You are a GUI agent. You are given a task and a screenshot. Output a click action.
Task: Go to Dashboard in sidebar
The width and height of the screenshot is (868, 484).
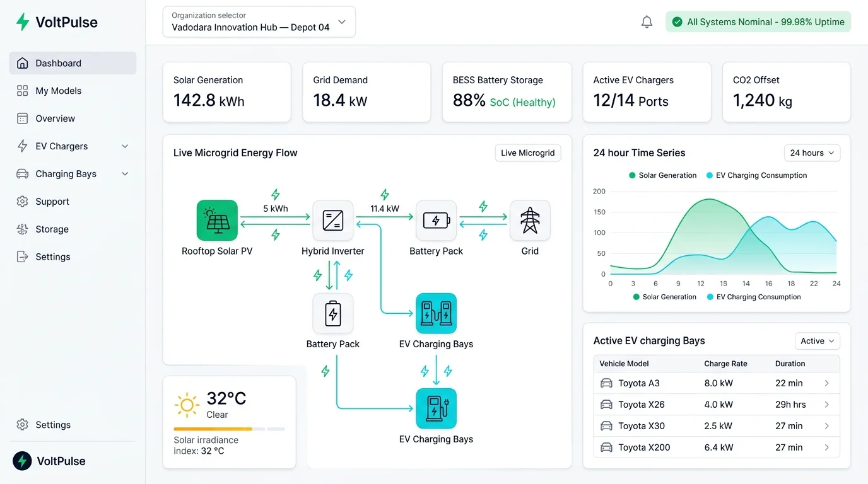(x=73, y=63)
